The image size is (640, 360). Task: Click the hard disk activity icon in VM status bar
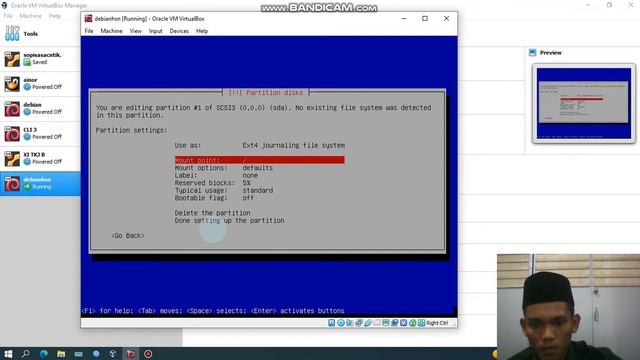click(331, 323)
